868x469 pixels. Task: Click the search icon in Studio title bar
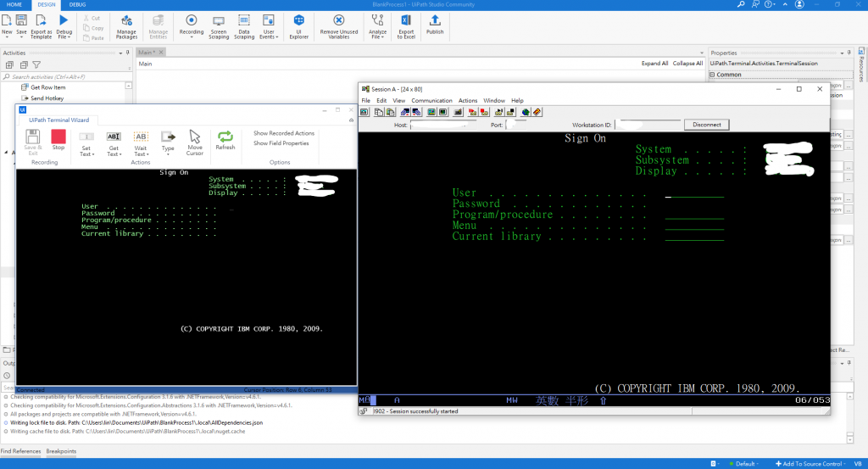pos(741,4)
